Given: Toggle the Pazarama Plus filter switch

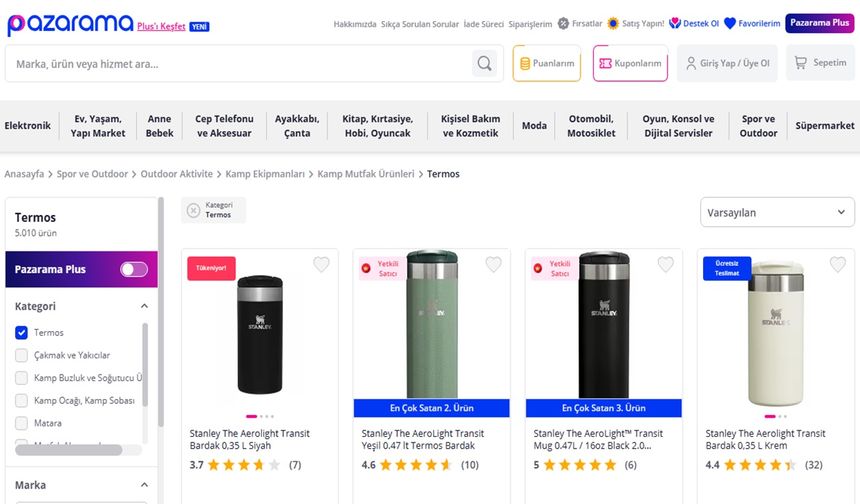Looking at the screenshot, I should (134, 269).
